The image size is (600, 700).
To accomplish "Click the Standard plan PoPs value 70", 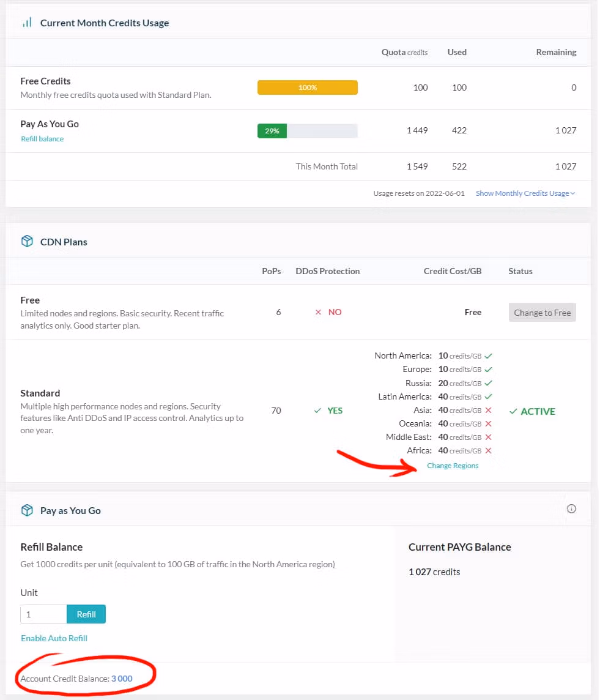I will [276, 410].
